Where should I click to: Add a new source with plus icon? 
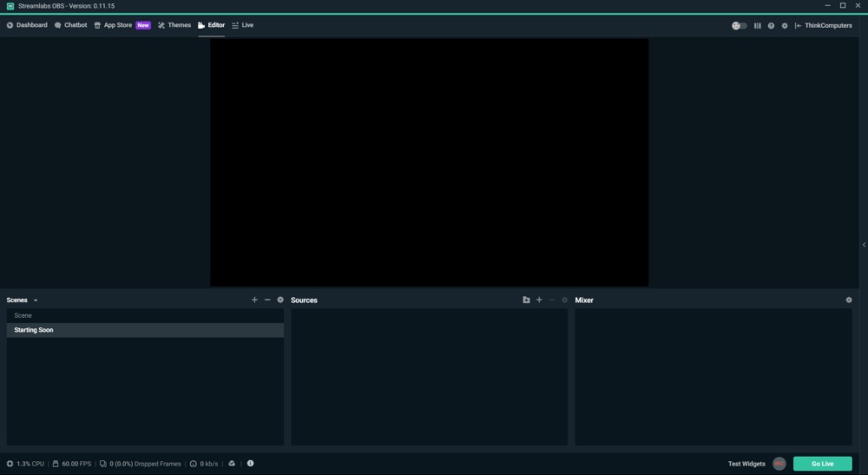pos(539,300)
